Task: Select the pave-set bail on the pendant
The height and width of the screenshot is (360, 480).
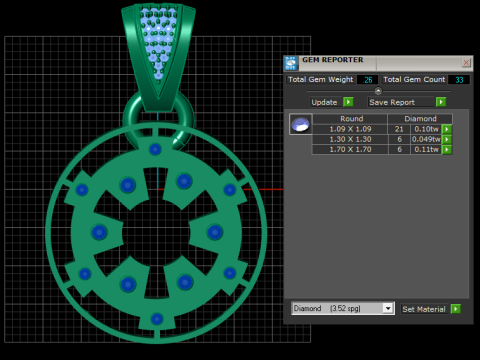Action: tap(158, 57)
